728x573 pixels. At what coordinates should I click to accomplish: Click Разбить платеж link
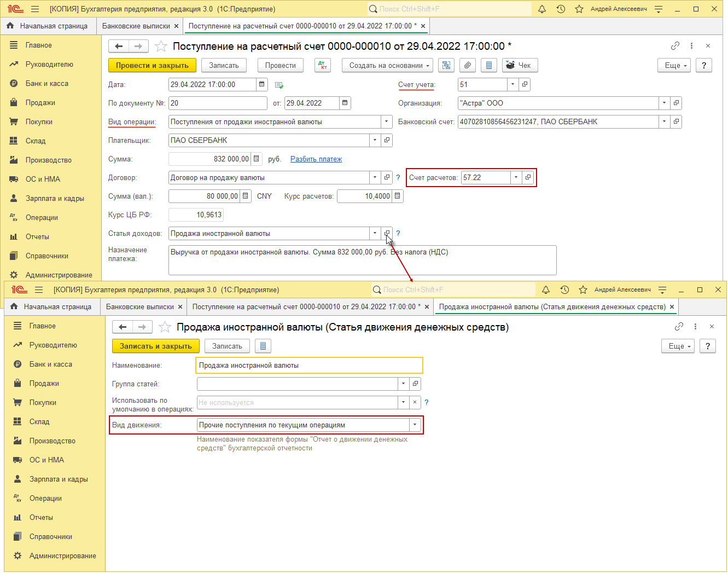point(316,159)
